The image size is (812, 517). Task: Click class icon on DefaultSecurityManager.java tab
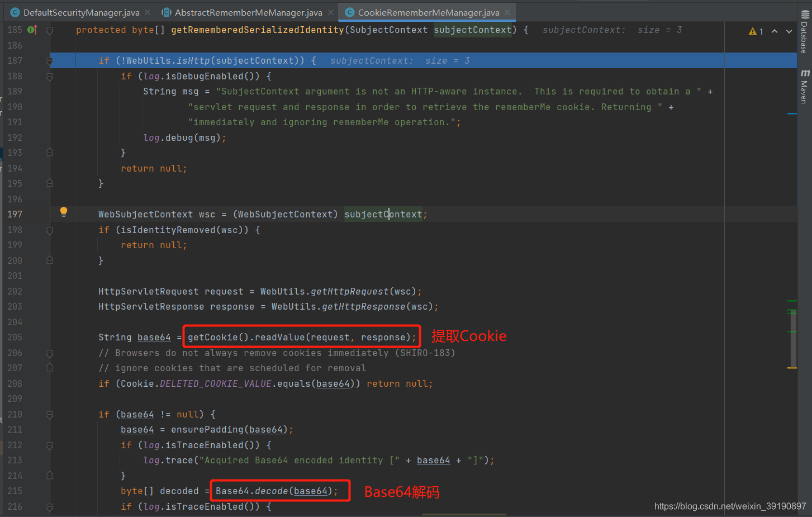coord(15,12)
